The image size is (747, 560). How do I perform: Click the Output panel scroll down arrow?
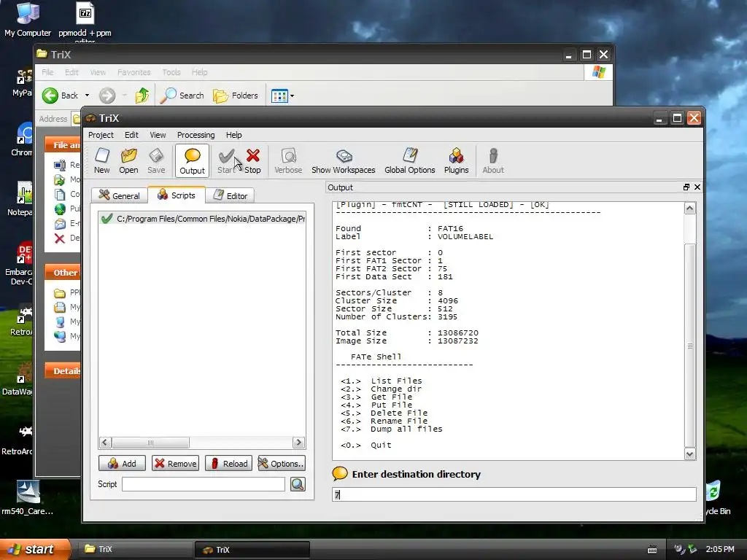tap(690, 454)
